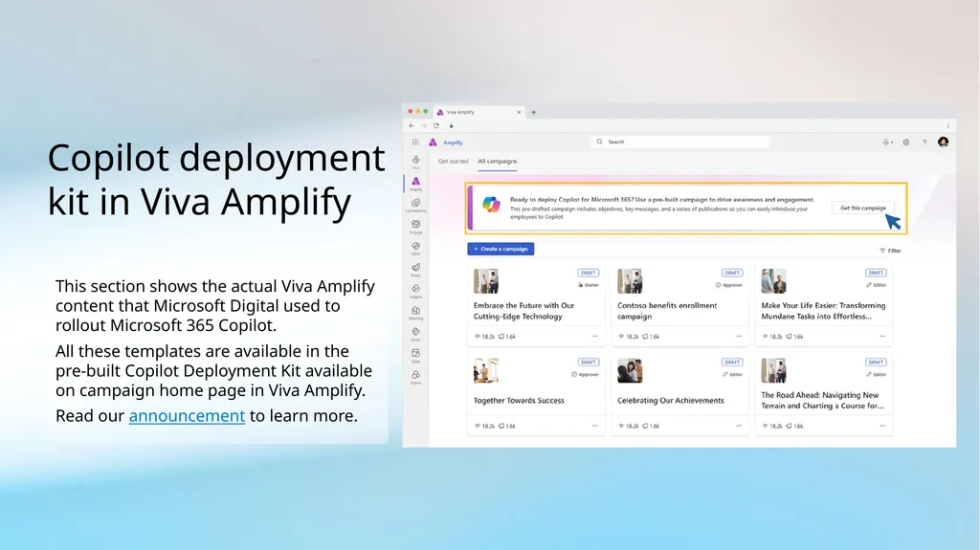
Task: Open the settings gear icon
Action: [x=906, y=143]
